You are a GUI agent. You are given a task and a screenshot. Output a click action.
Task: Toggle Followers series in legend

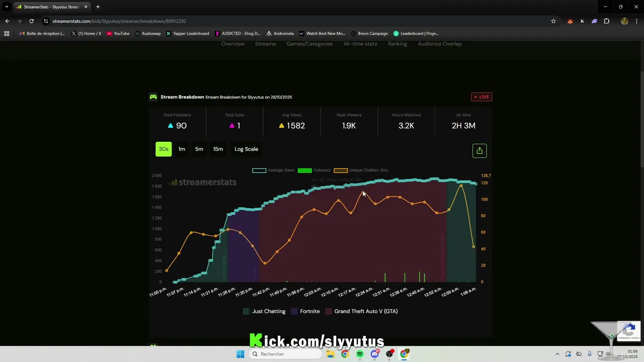pos(314,170)
